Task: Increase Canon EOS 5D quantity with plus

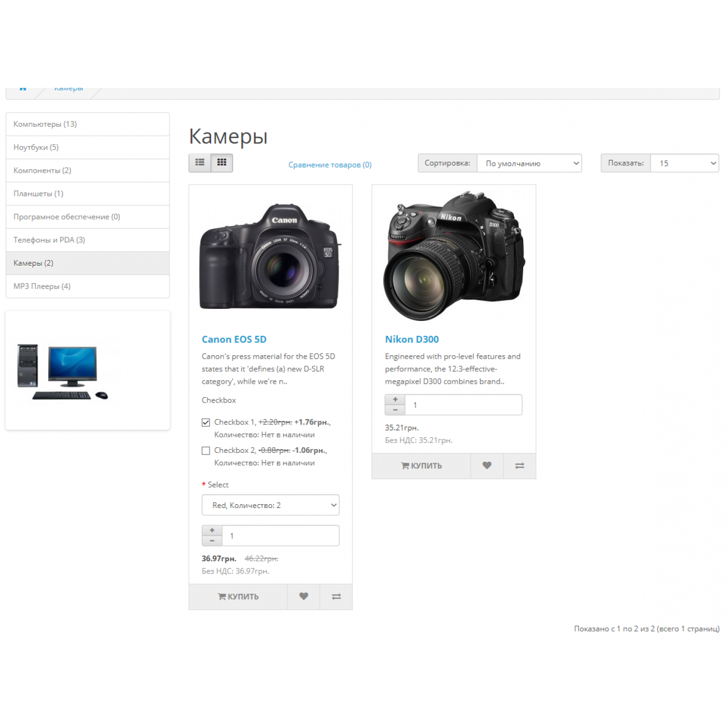Action: pos(212,530)
